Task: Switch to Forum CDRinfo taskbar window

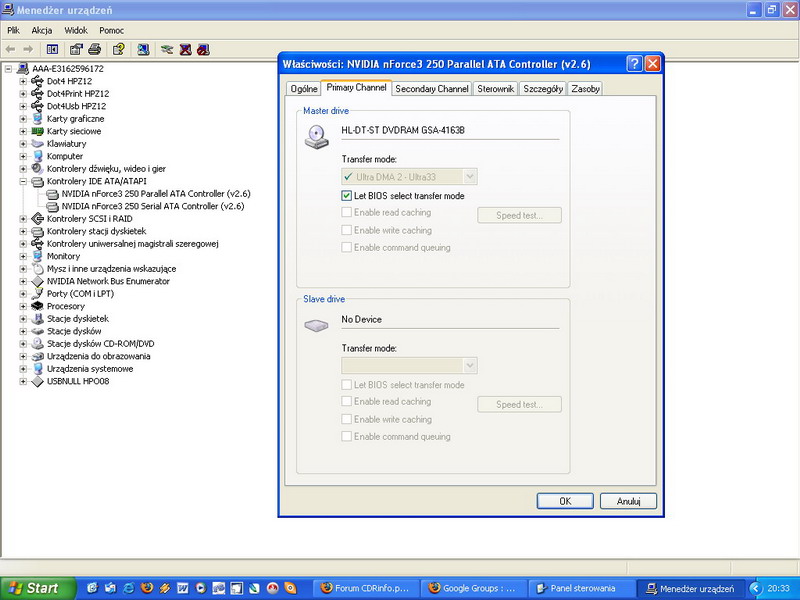Action: click(x=367, y=588)
